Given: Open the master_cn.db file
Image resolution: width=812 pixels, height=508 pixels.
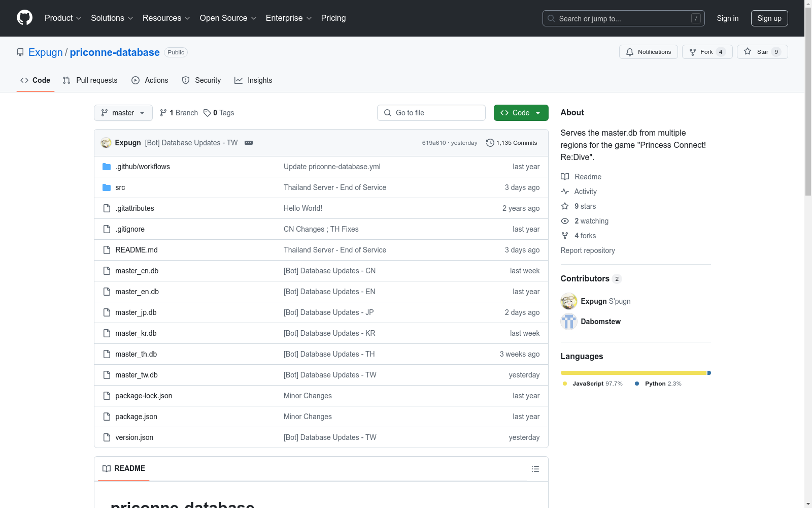Looking at the screenshot, I should tap(137, 271).
